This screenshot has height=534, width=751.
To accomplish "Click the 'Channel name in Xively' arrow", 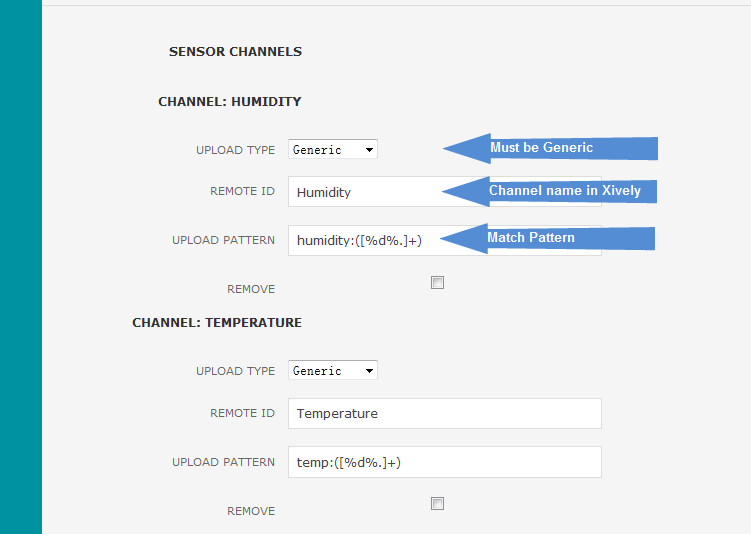I will (549, 191).
